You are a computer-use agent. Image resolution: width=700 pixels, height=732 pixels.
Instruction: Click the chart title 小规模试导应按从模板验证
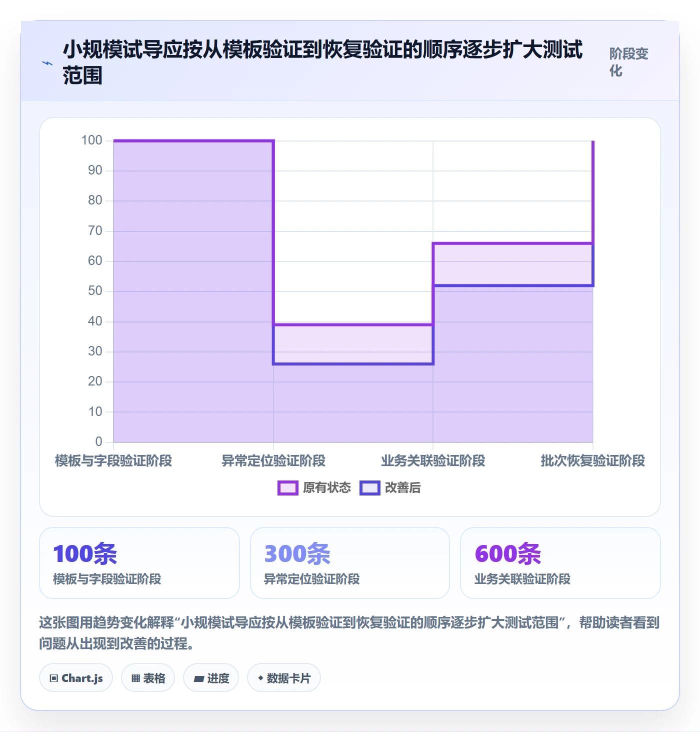[322, 62]
